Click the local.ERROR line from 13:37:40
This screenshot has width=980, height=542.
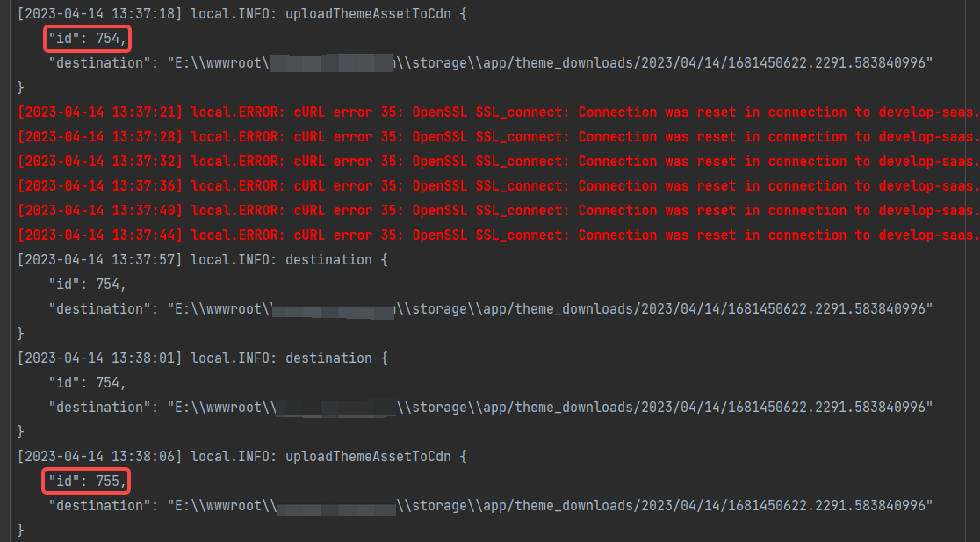click(498, 210)
